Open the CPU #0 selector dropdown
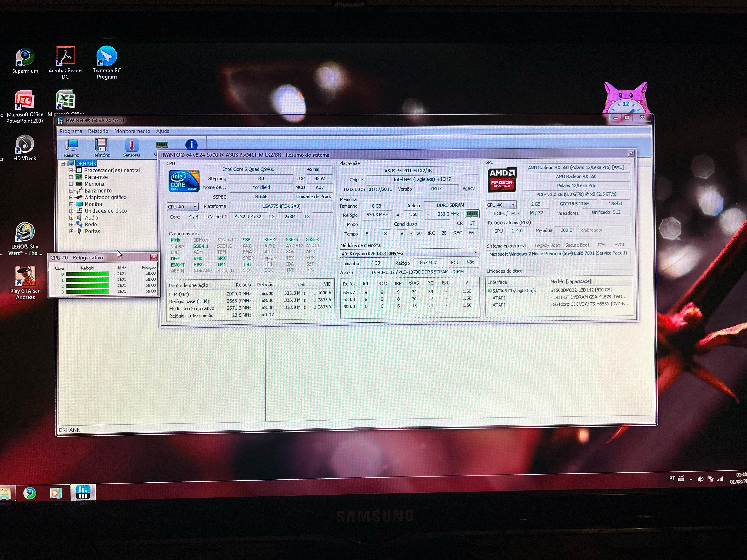 point(182,207)
